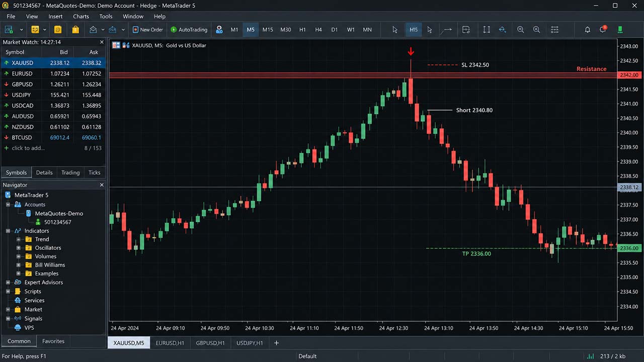Open the dropdown next to new chart icon
644x362 pixels.
pos(22,30)
